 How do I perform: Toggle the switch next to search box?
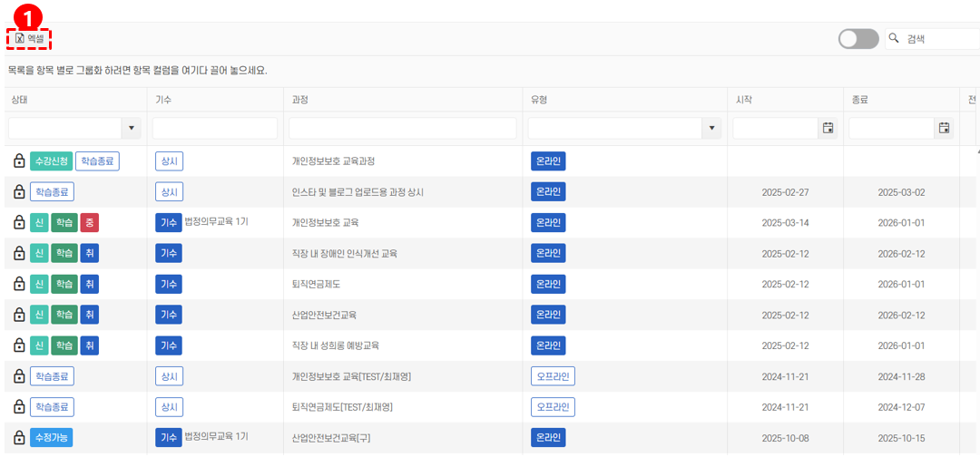(x=857, y=38)
